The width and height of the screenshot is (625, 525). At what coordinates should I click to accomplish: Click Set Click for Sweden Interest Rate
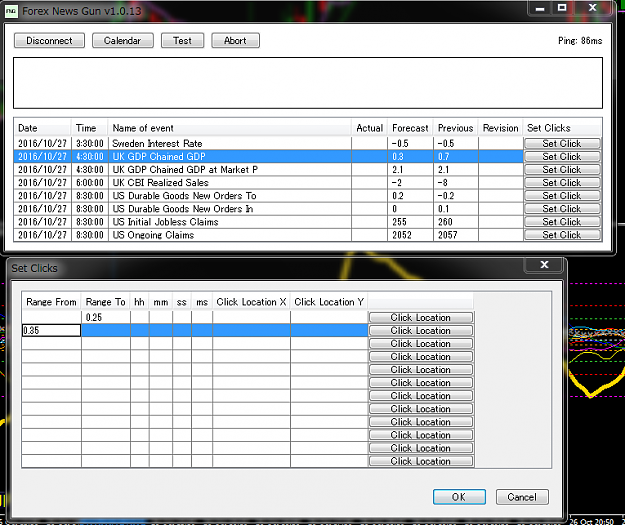[x=562, y=144]
